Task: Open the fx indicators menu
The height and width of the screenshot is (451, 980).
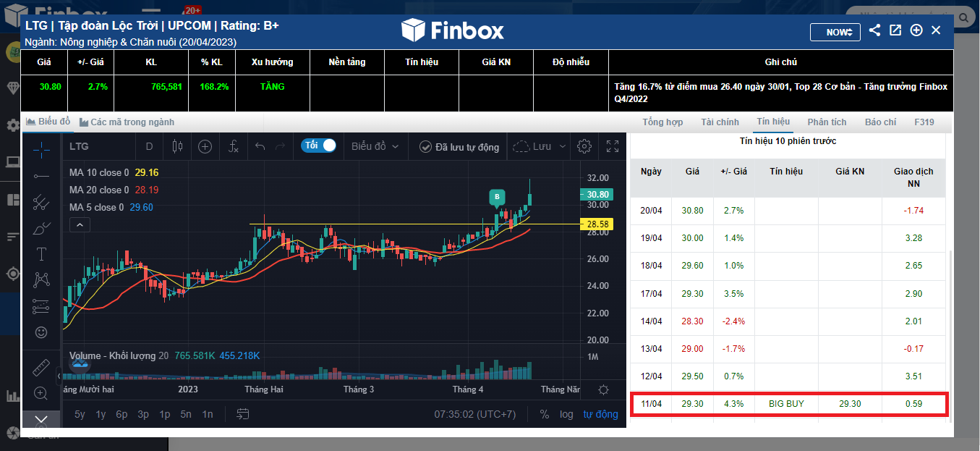Action: tap(233, 146)
